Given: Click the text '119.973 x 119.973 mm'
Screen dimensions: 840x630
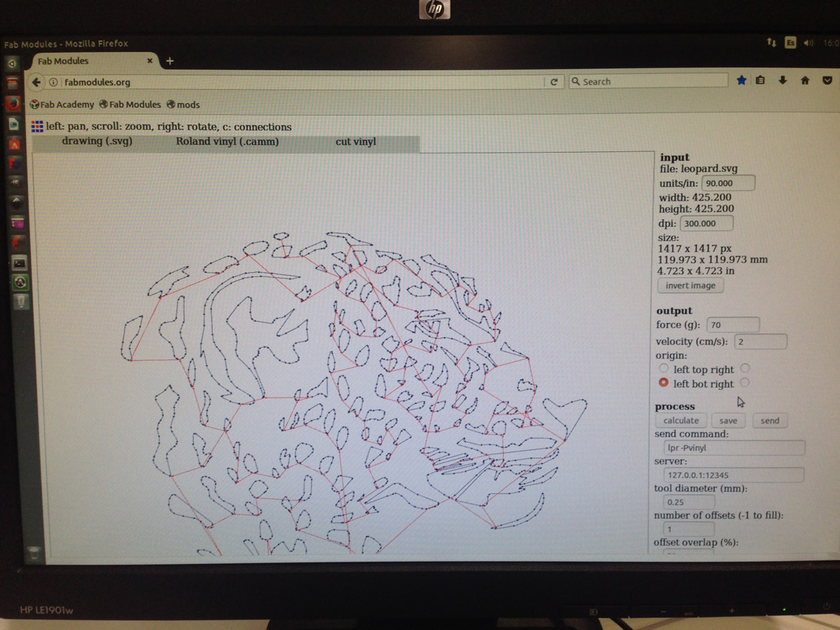Looking at the screenshot, I should tap(713, 259).
